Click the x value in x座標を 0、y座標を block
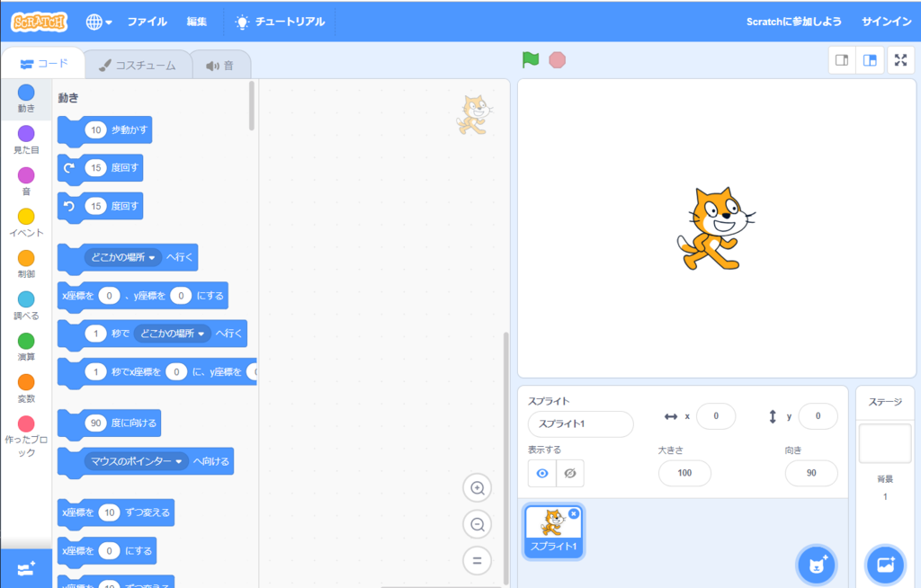The width and height of the screenshot is (921, 588). coord(109,296)
